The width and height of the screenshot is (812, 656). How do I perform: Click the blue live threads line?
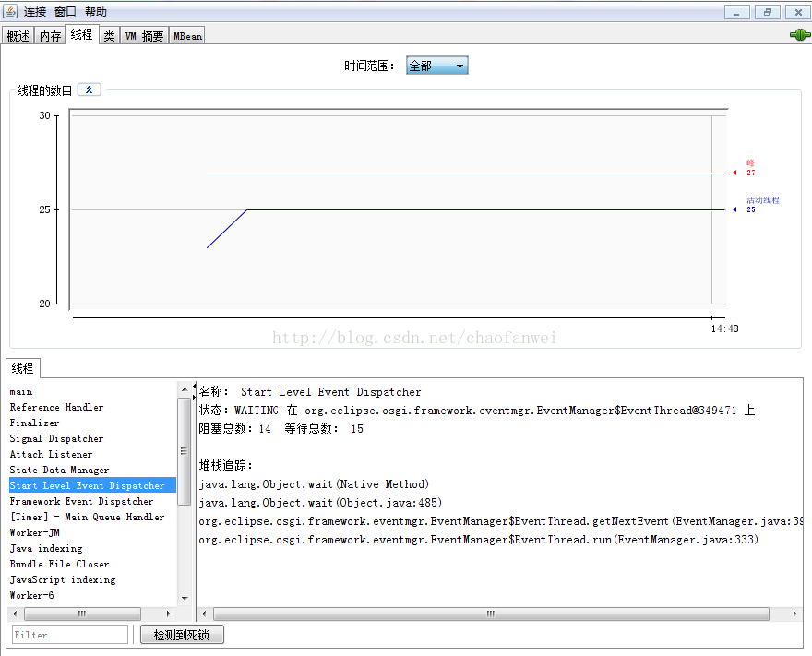click(x=485, y=209)
